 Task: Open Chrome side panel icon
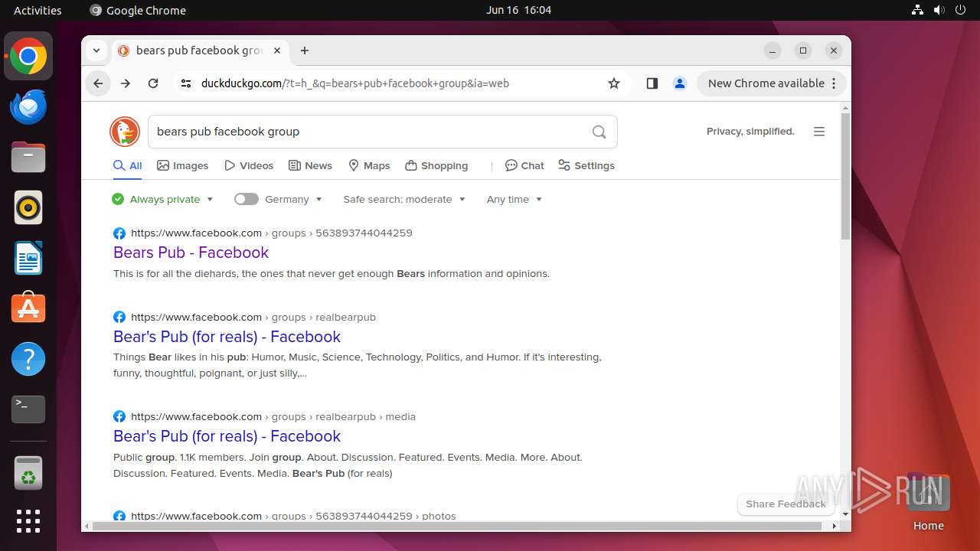[x=652, y=83]
